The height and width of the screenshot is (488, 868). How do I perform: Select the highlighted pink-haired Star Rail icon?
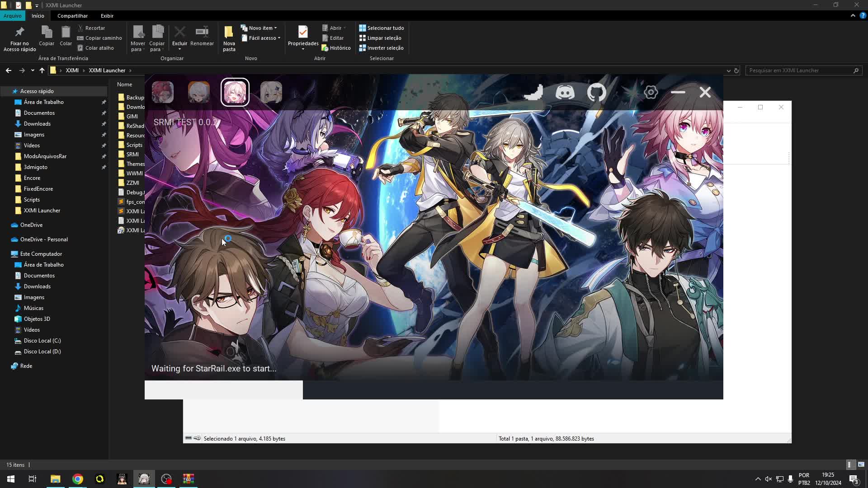235,92
